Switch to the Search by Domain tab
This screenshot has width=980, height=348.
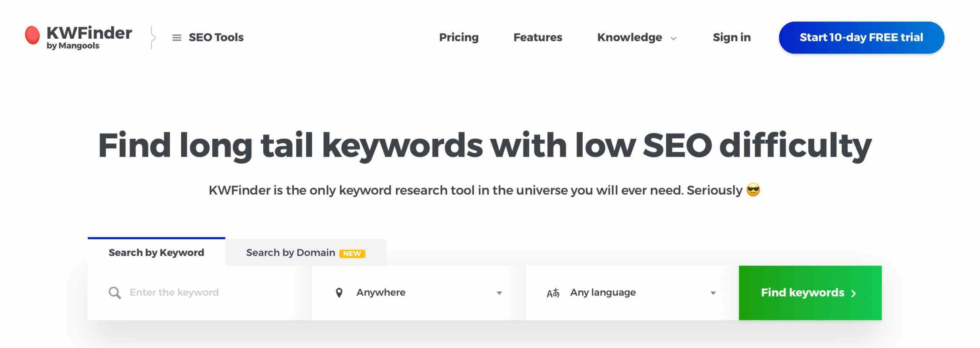[x=305, y=253]
